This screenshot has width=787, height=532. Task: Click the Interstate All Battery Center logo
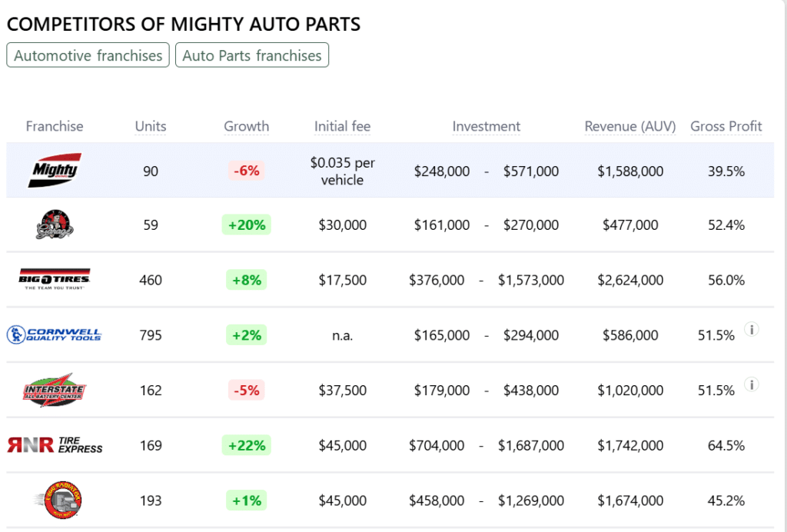click(x=55, y=390)
